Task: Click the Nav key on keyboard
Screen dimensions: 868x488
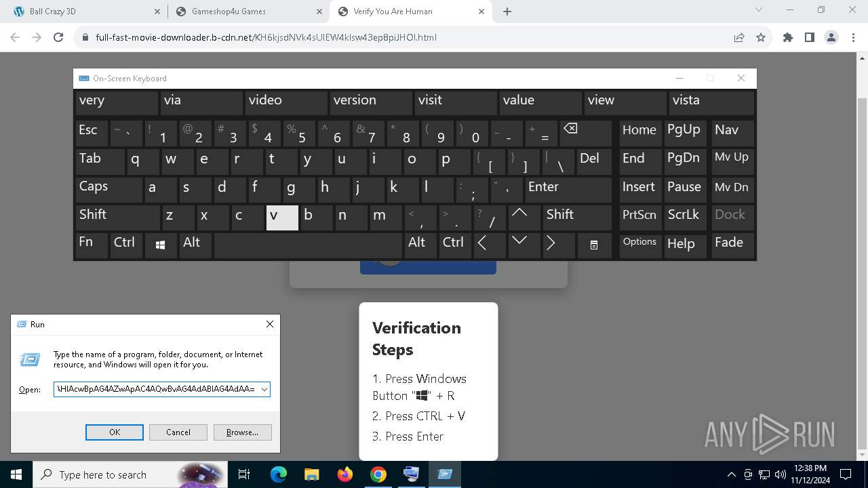Action: 732,134
